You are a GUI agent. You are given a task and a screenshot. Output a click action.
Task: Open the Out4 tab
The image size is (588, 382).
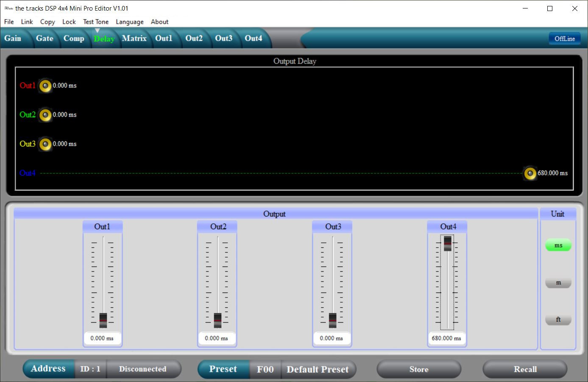click(x=253, y=38)
